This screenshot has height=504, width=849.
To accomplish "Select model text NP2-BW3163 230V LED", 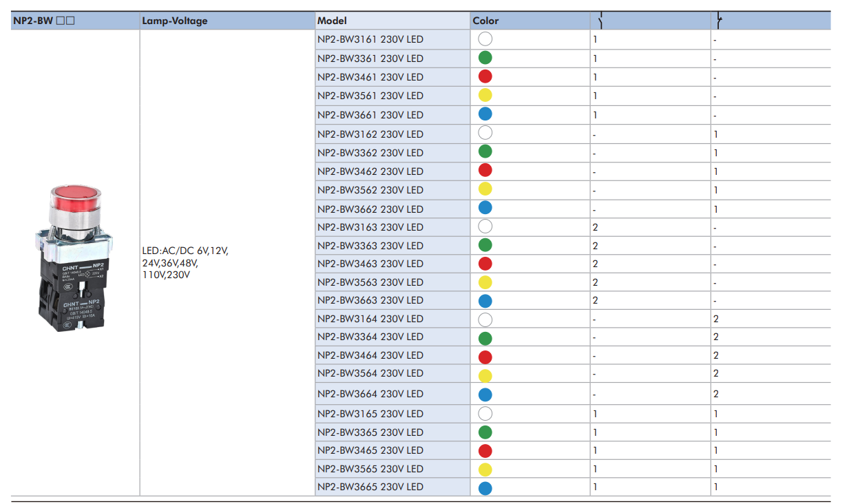I will [370, 227].
